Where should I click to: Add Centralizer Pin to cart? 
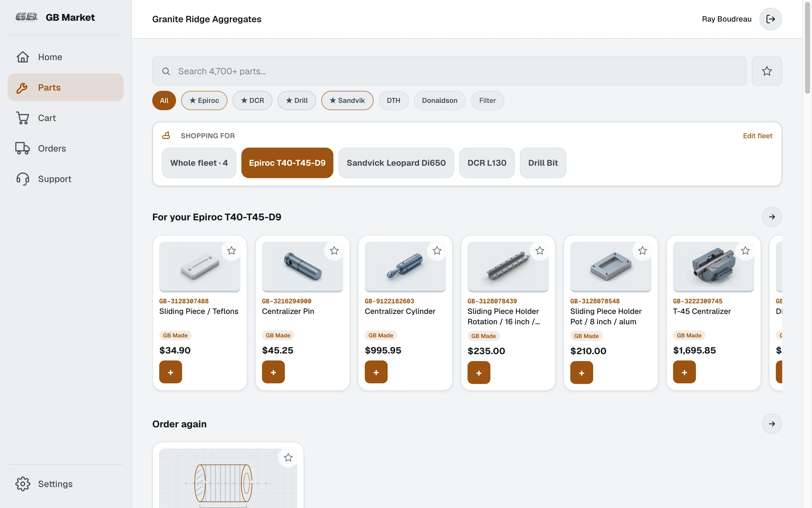tap(273, 372)
